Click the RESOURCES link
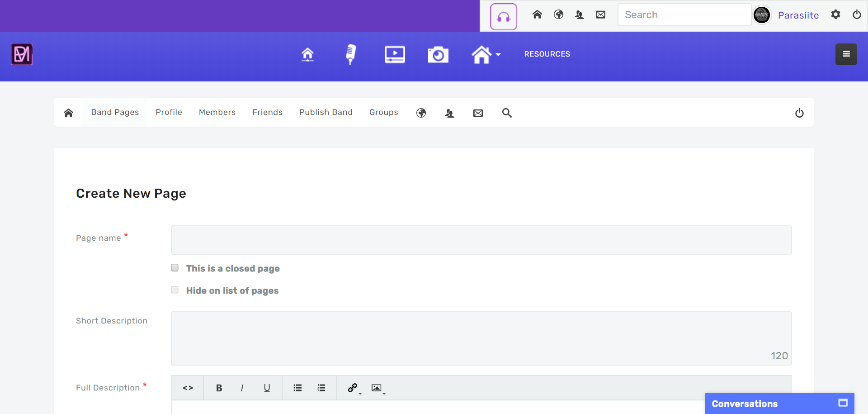 [547, 54]
